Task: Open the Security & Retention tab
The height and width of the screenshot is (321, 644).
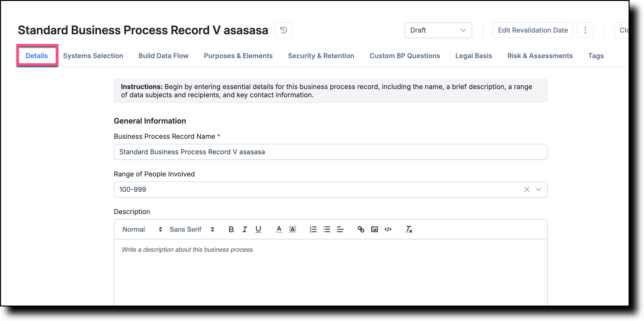Action: [x=321, y=56]
